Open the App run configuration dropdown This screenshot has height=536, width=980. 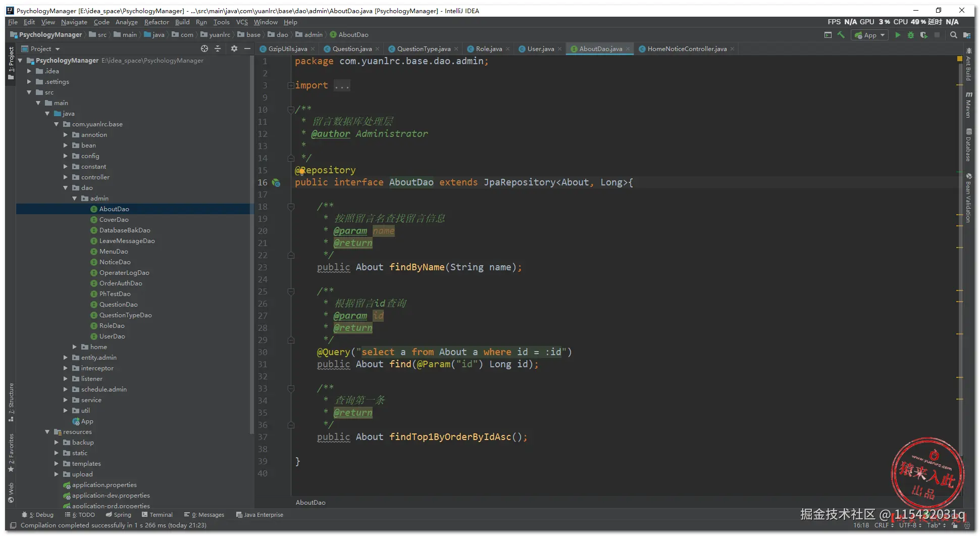pos(869,35)
